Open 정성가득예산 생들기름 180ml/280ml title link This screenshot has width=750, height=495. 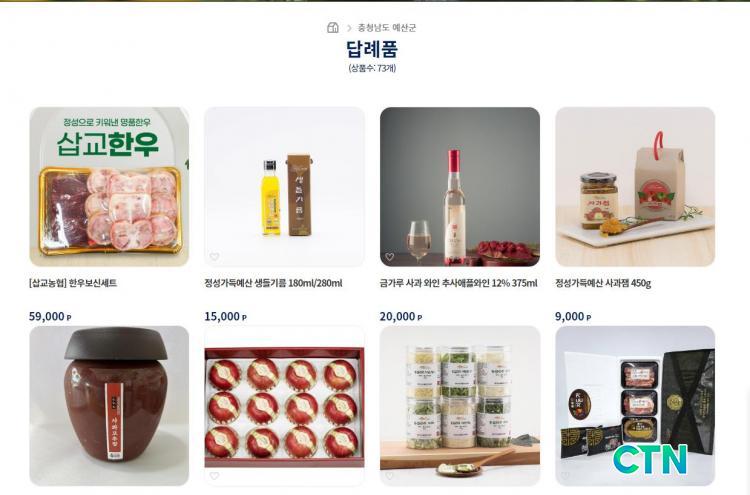[x=273, y=283]
